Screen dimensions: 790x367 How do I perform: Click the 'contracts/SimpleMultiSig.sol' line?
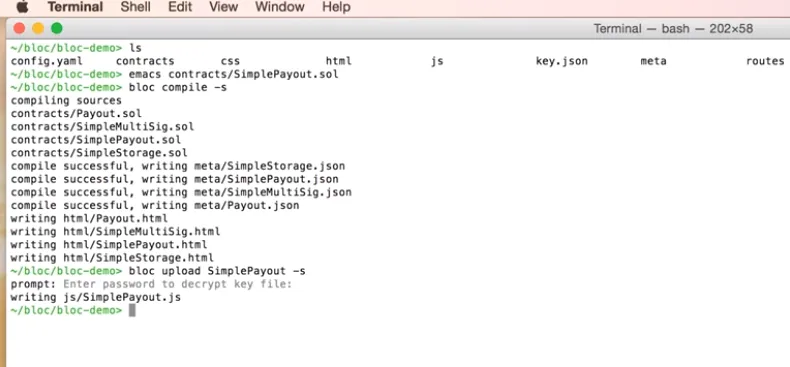click(102, 127)
